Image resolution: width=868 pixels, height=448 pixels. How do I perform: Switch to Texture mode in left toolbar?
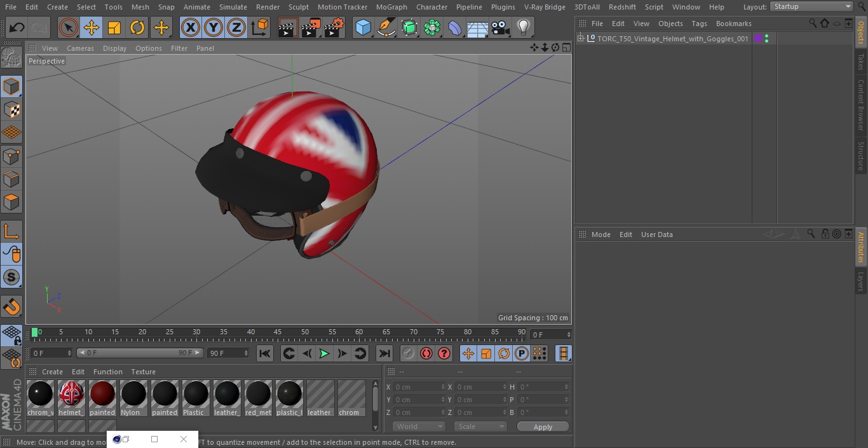point(11,110)
